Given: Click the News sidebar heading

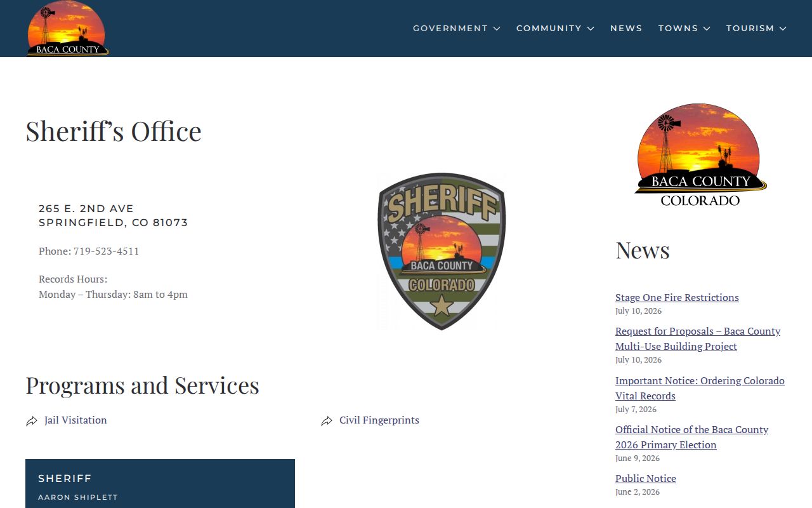Looking at the screenshot, I should pyautogui.click(x=643, y=250).
